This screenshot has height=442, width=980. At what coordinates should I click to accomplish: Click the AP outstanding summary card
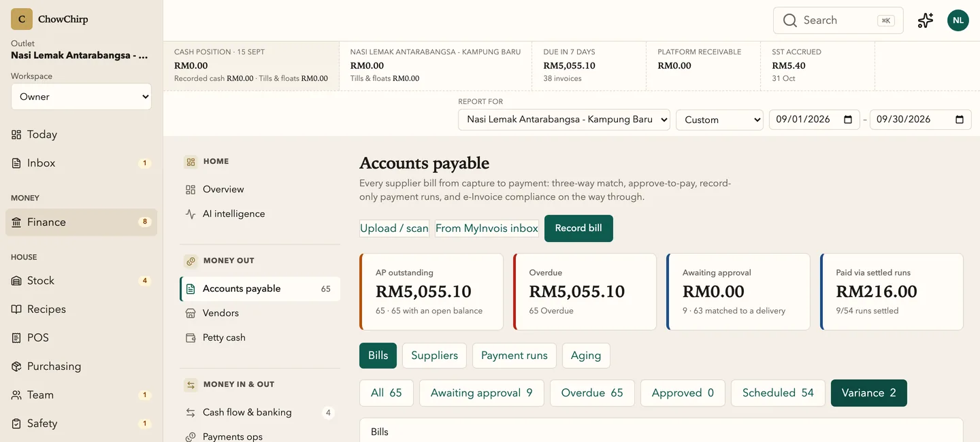pos(431,292)
